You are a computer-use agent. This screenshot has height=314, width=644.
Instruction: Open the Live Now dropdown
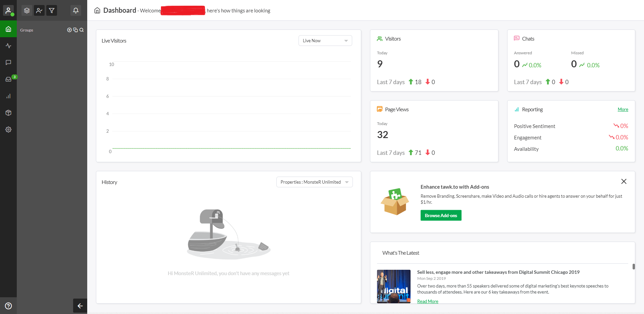(x=325, y=41)
